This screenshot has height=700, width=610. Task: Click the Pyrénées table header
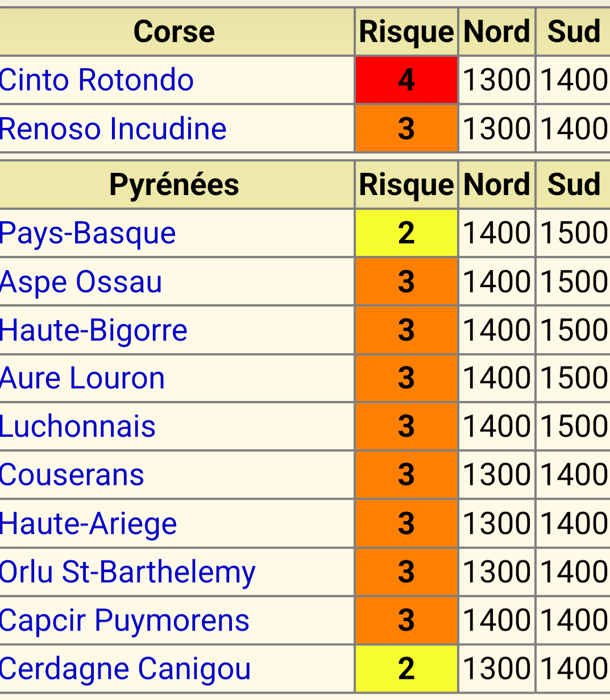point(174,185)
